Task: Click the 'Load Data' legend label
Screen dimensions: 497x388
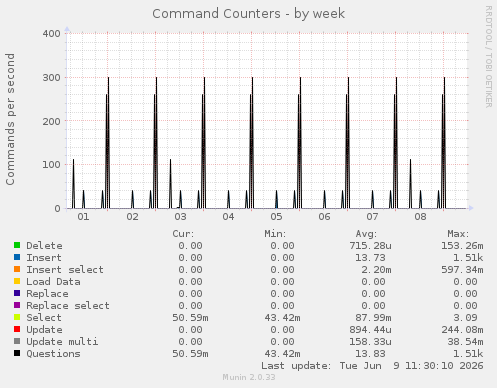Action: [53, 282]
